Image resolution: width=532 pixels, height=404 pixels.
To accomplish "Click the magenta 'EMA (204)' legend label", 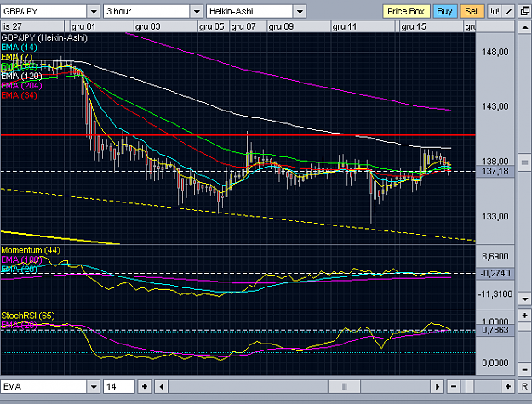I will pyautogui.click(x=21, y=86).
